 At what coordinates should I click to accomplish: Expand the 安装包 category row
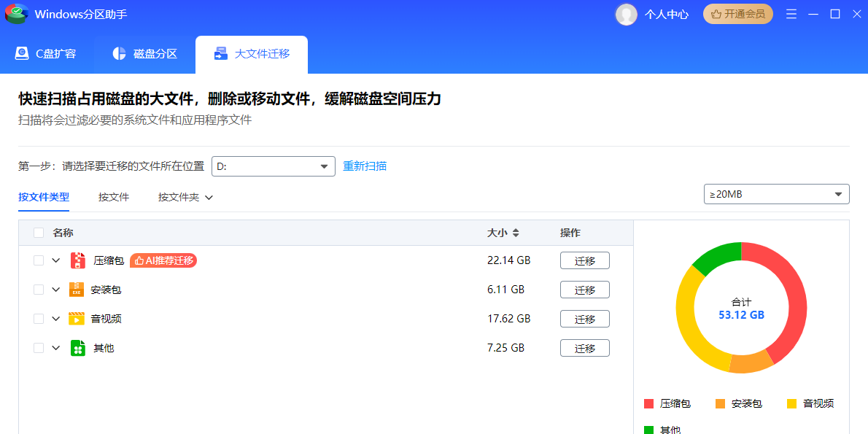56,290
